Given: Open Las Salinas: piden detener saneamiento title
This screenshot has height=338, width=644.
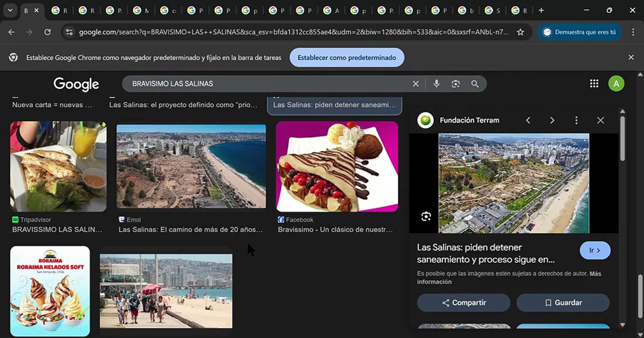Looking at the screenshot, I should [486, 253].
